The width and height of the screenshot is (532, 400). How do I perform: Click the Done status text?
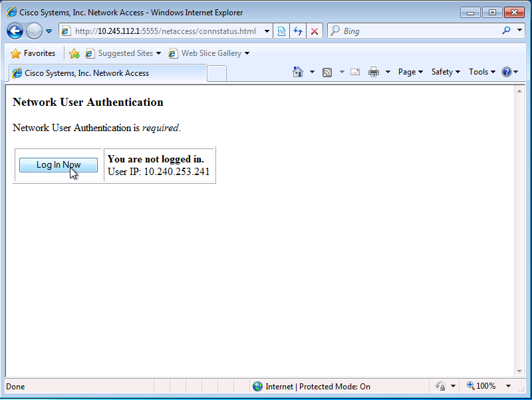[15, 387]
